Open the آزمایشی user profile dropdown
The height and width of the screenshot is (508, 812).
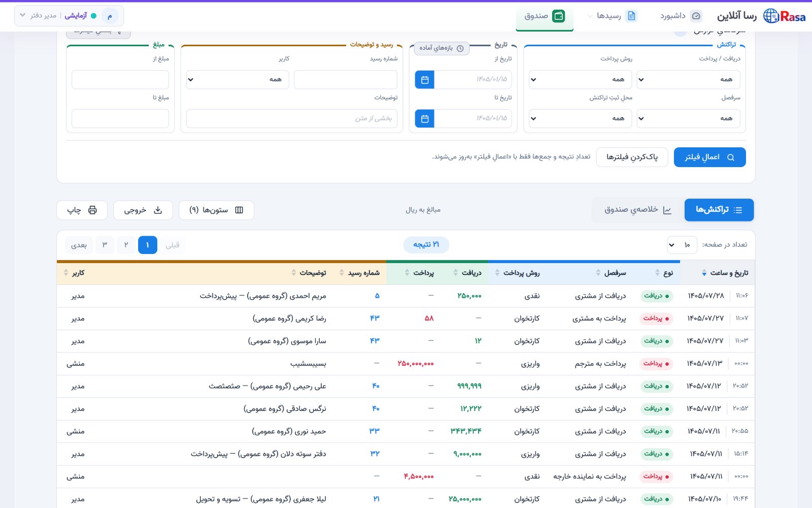point(69,16)
